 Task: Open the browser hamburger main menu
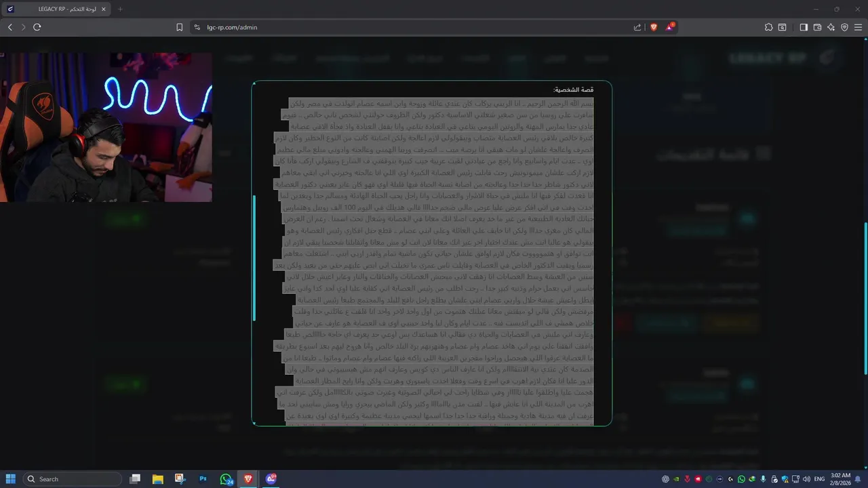click(858, 27)
